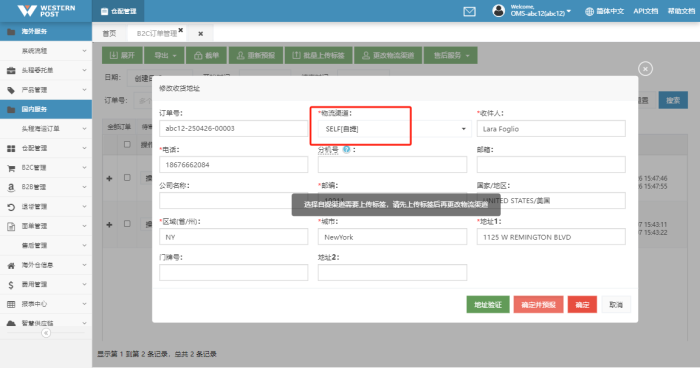Click the 电话 field 18676662084

tap(233, 165)
